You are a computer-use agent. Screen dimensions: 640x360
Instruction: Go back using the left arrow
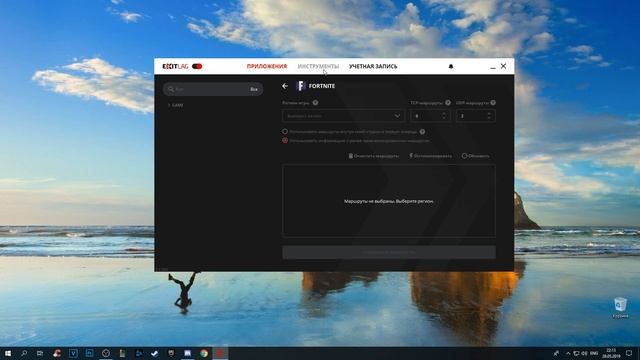pos(285,86)
